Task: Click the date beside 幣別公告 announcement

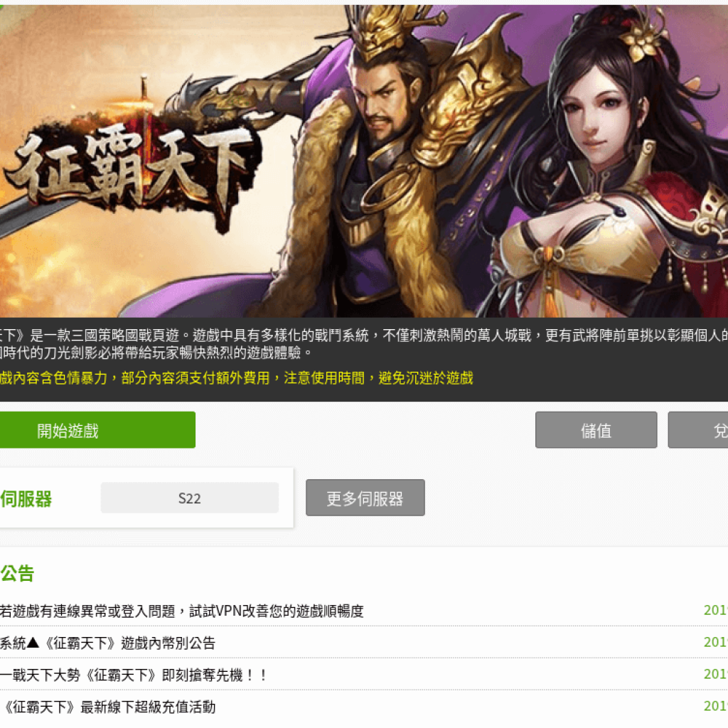Action: (x=715, y=642)
